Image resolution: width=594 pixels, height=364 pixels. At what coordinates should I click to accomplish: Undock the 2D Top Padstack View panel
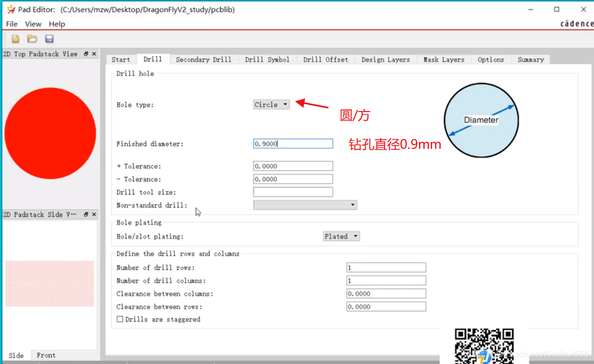[x=86, y=54]
